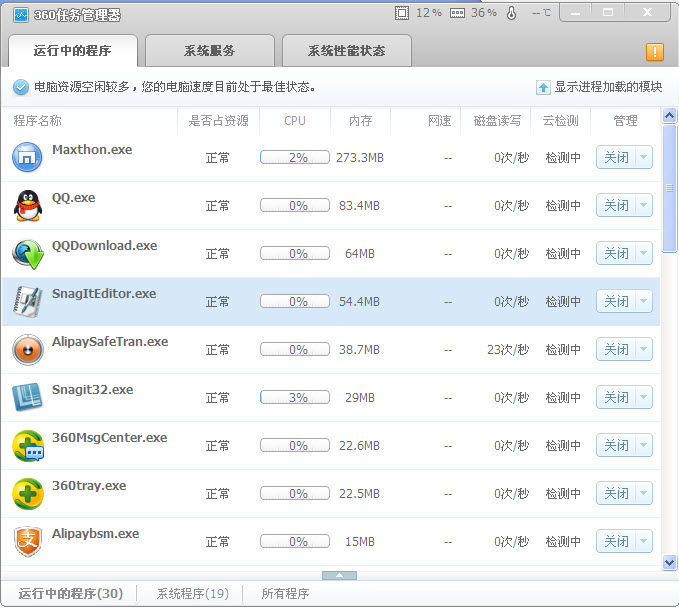The image size is (679, 609).
Task: Select the QQDownload.exe name text
Action: point(104,246)
